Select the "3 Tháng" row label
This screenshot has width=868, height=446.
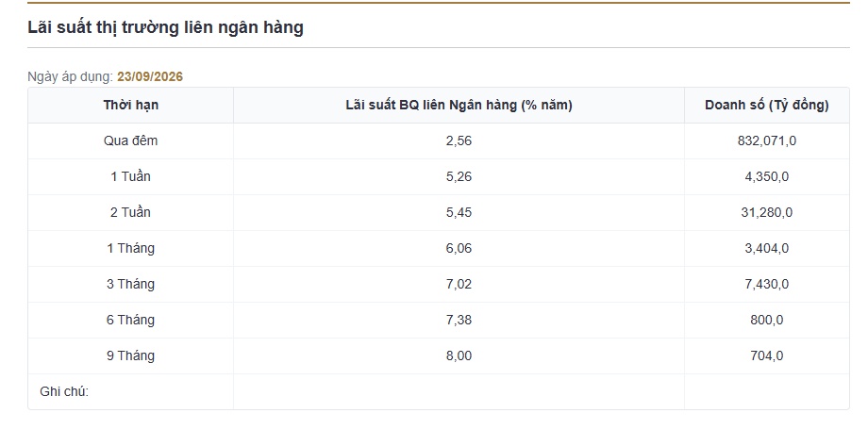(130, 284)
